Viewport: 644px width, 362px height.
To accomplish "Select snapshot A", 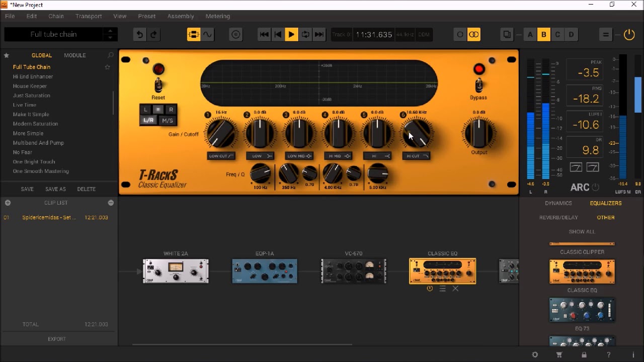I will [530, 34].
